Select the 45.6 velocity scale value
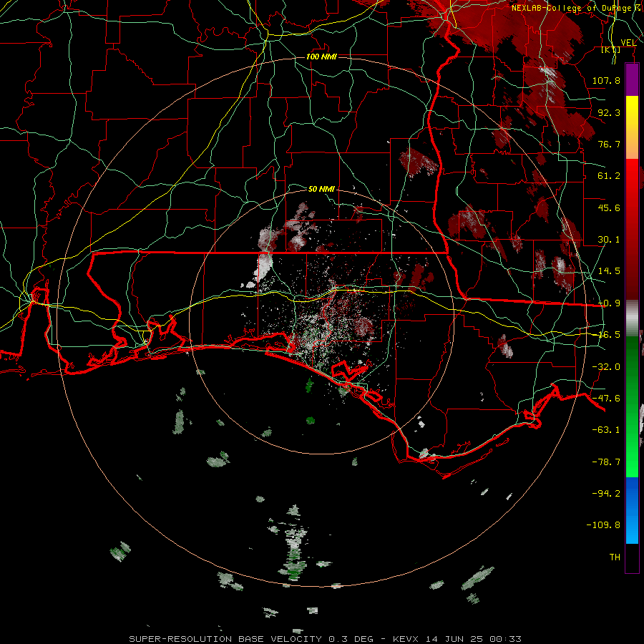The image size is (644, 644). (609, 208)
